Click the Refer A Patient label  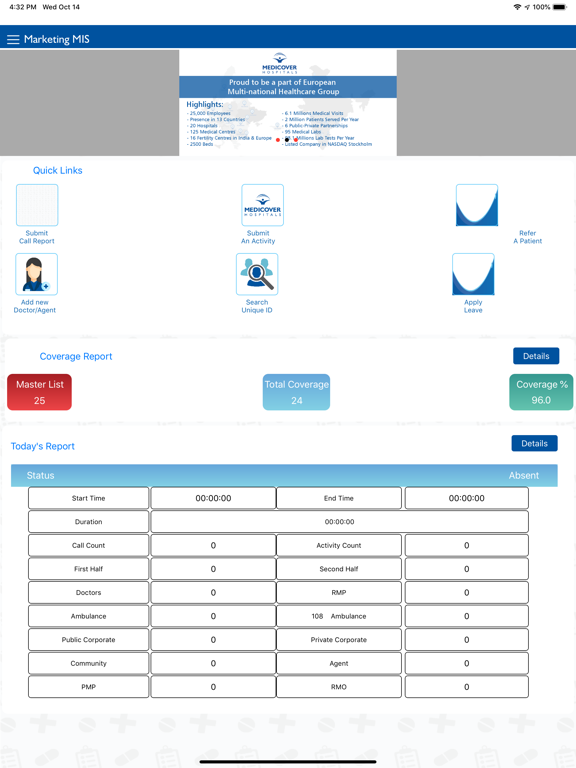[x=528, y=237]
